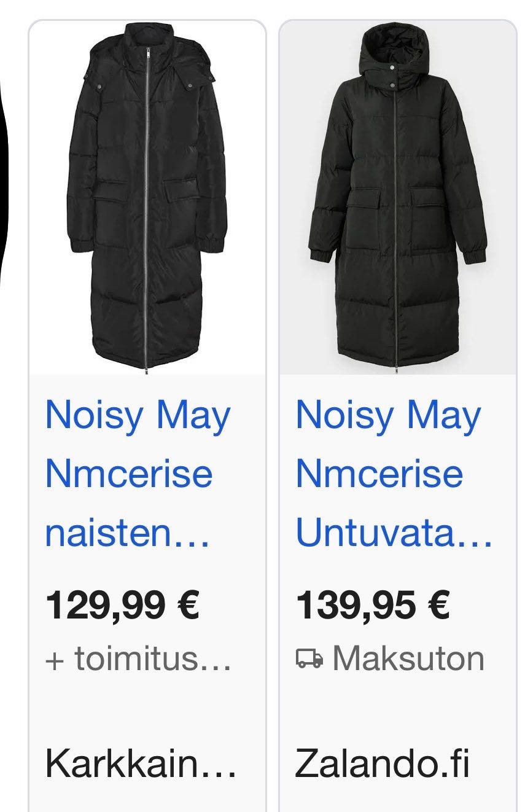Image resolution: width=525 pixels, height=812 pixels.
Task: Click the blank area below "+ toimitus…"
Action: click(147, 709)
